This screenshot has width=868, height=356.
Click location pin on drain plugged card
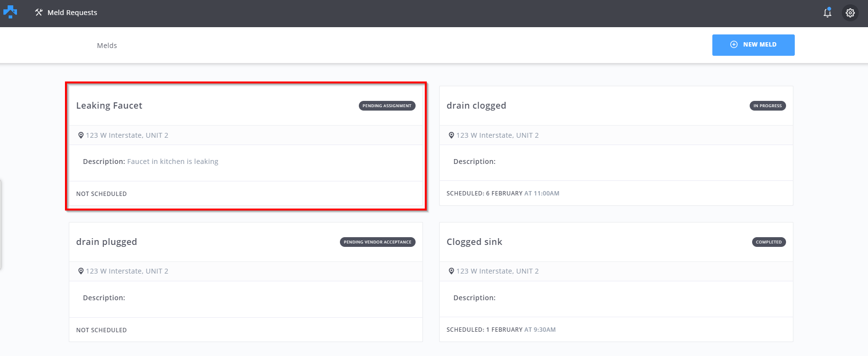coord(81,271)
